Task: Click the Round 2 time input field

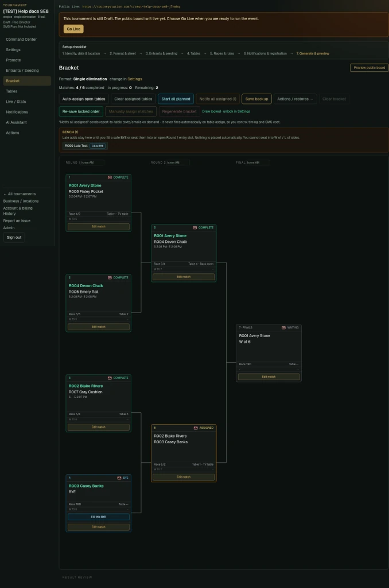Action: pyautogui.click(x=178, y=163)
